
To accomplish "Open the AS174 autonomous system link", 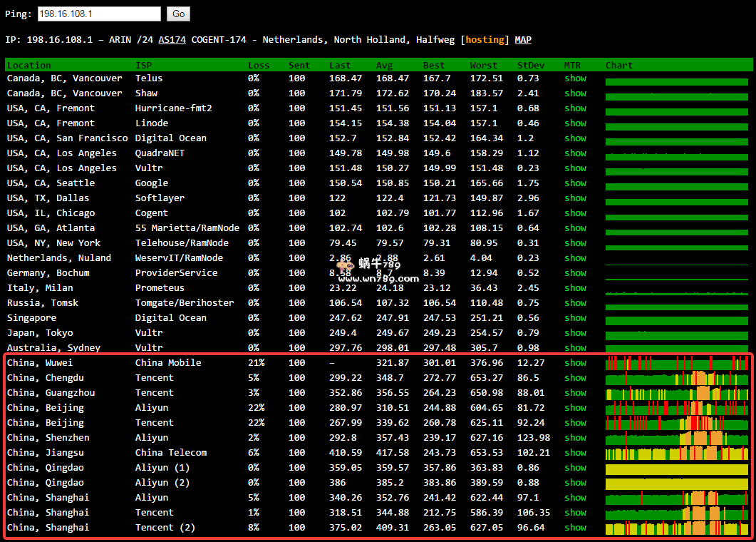I will coord(172,39).
